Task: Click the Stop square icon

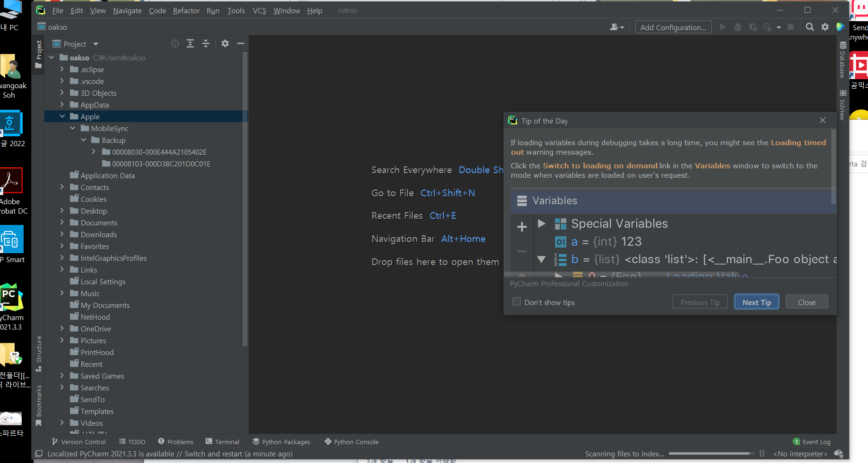Action: (791, 27)
